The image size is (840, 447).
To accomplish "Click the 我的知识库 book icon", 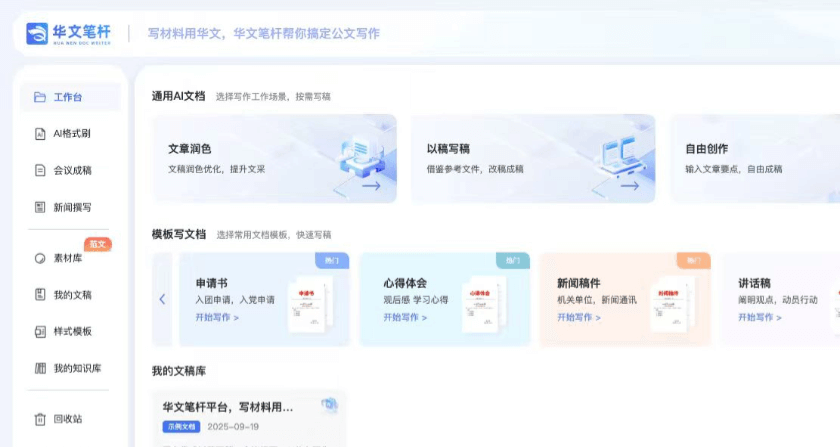I will 40,368.
